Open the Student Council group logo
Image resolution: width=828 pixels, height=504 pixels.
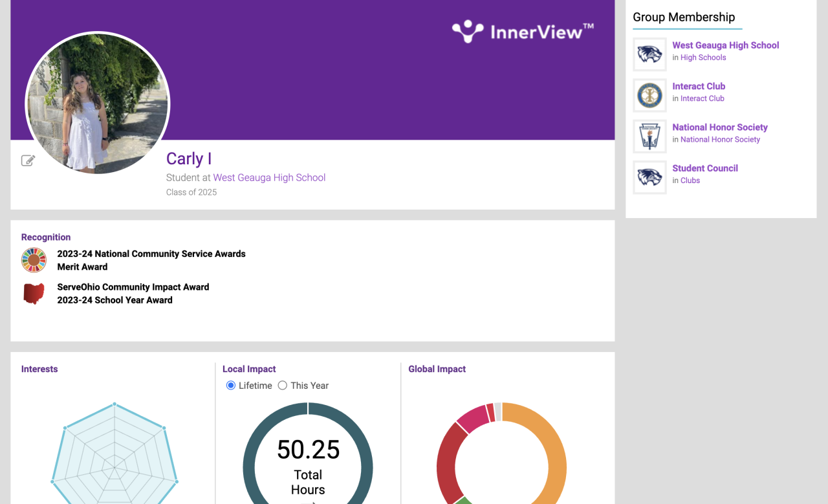(649, 177)
